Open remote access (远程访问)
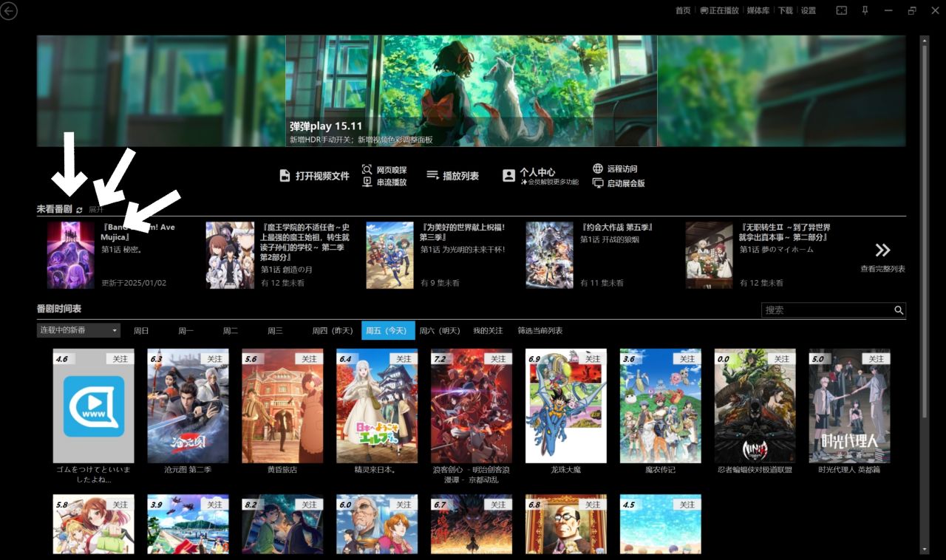Viewport: 946px width, 560px height. (615, 169)
